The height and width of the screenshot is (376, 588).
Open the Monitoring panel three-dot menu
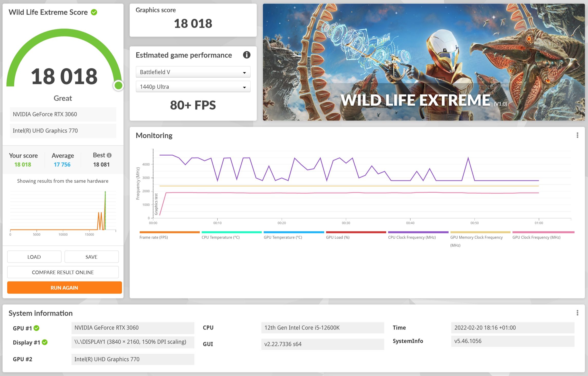pyautogui.click(x=577, y=135)
